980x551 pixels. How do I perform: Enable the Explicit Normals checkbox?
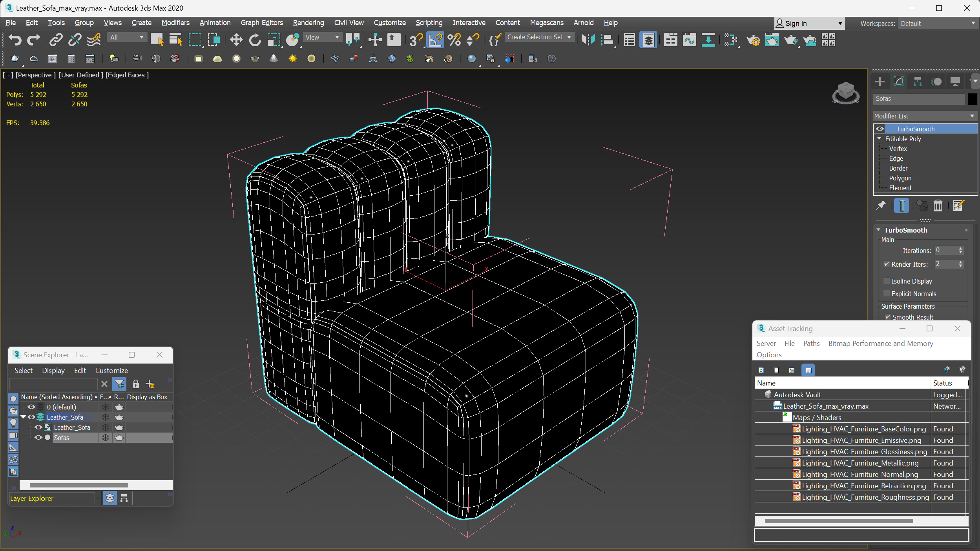[x=887, y=294]
